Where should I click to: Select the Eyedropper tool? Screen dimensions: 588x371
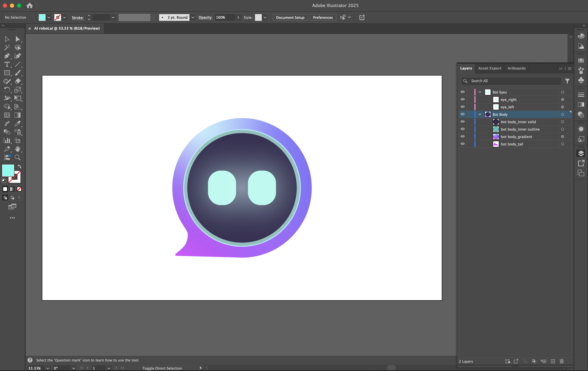tap(18, 123)
